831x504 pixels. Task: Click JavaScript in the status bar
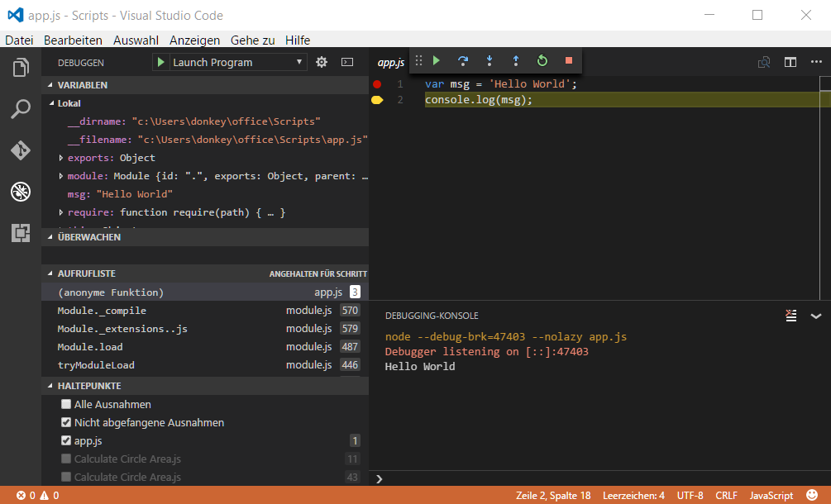pyautogui.click(x=771, y=495)
